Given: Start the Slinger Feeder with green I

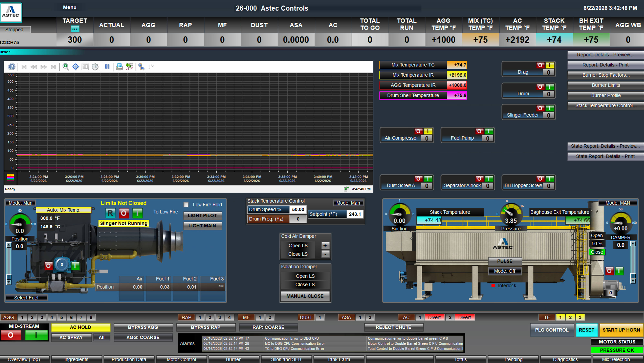Looking at the screenshot, I should point(549,108).
